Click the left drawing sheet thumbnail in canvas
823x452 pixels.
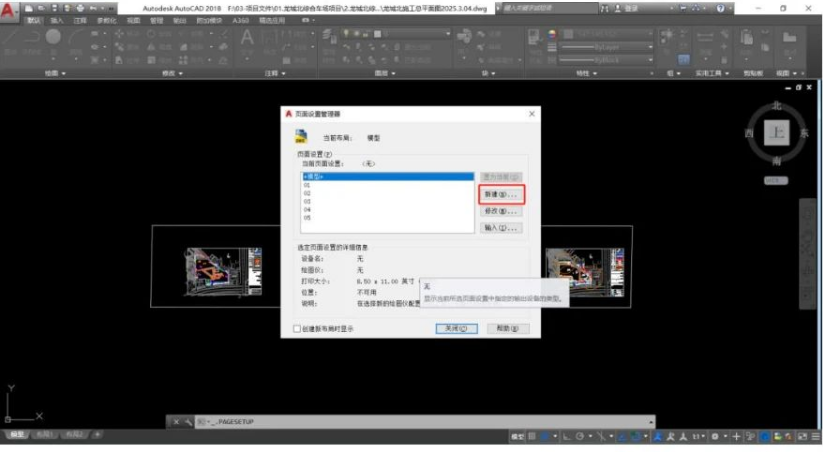coord(223,271)
